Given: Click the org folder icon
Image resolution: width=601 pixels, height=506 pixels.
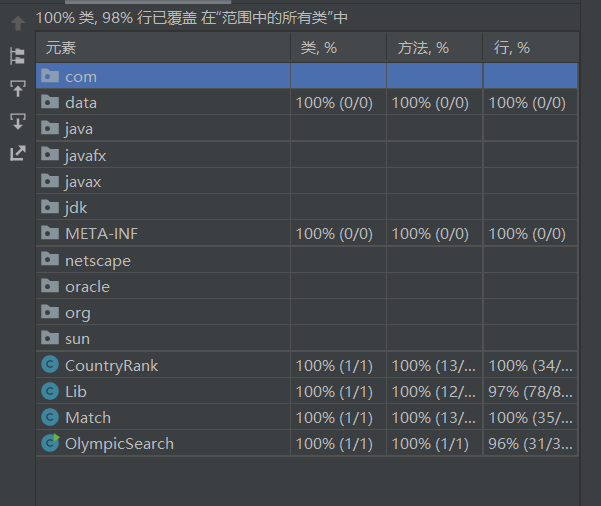Looking at the screenshot, I should pos(50,312).
